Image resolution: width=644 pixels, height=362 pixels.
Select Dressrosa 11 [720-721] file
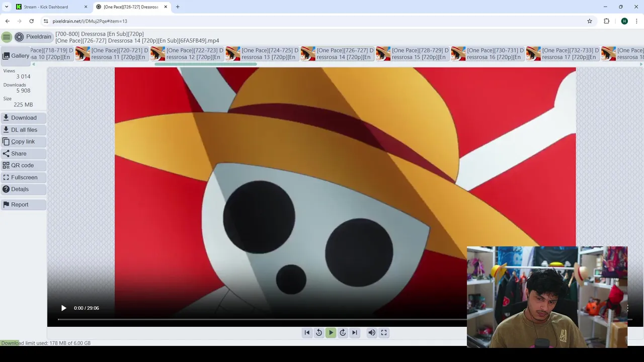coord(112,54)
